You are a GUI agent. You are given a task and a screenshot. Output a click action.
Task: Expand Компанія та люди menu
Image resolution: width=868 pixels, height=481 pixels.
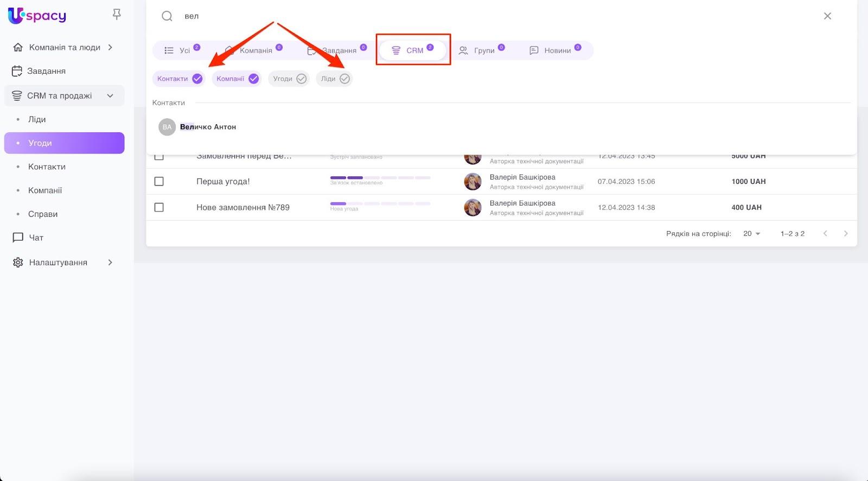pos(110,47)
